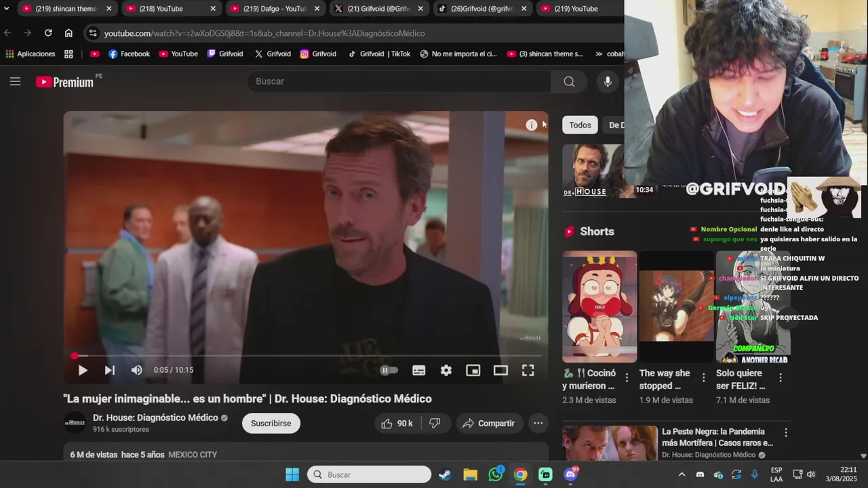Image resolution: width=868 pixels, height=488 pixels.
Task: Go to Chrome home page button
Action: (68, 33)
